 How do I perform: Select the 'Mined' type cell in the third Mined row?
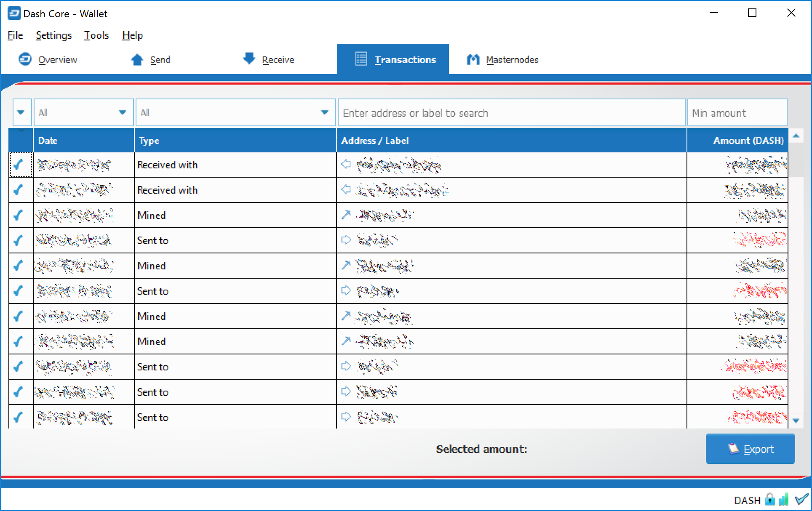click(x=235, y=316)
